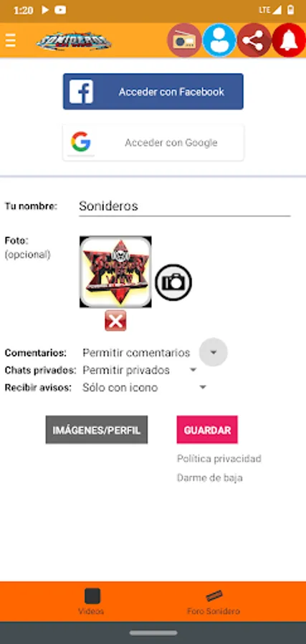306x644 pixels.
Task: Expand the Chats privados dropdown
Action: tap(193, 370)
